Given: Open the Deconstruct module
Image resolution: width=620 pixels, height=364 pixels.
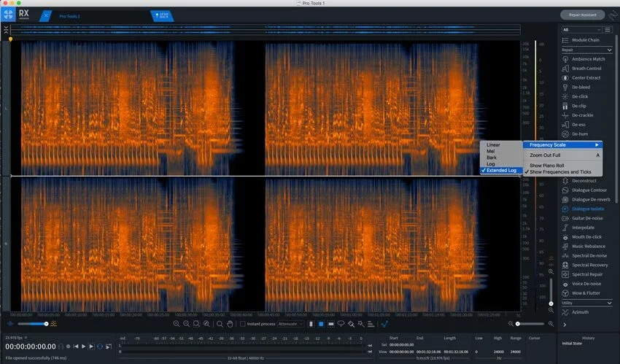Looking at the screenshot, I should [x=579, y=181].
